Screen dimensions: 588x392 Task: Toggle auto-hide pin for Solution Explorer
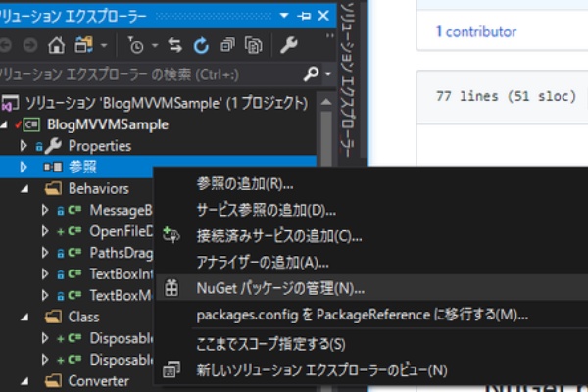pos(304,16)
